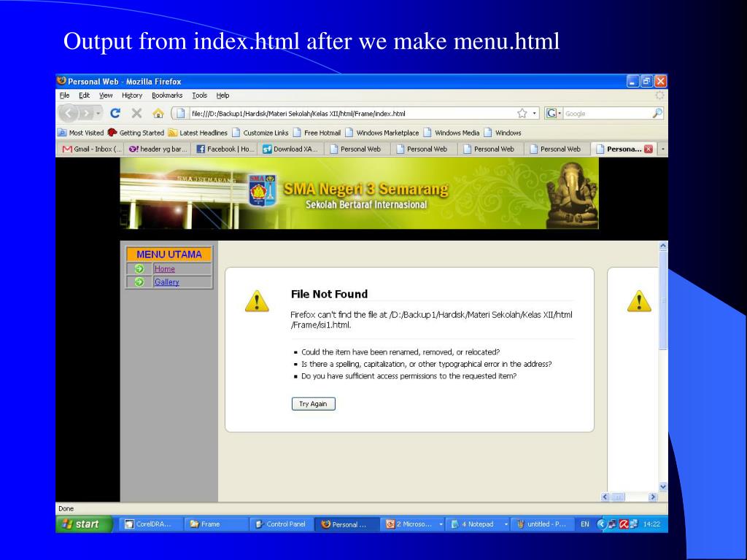Click horizontal scrollbar left arrow

coord(605,497)
